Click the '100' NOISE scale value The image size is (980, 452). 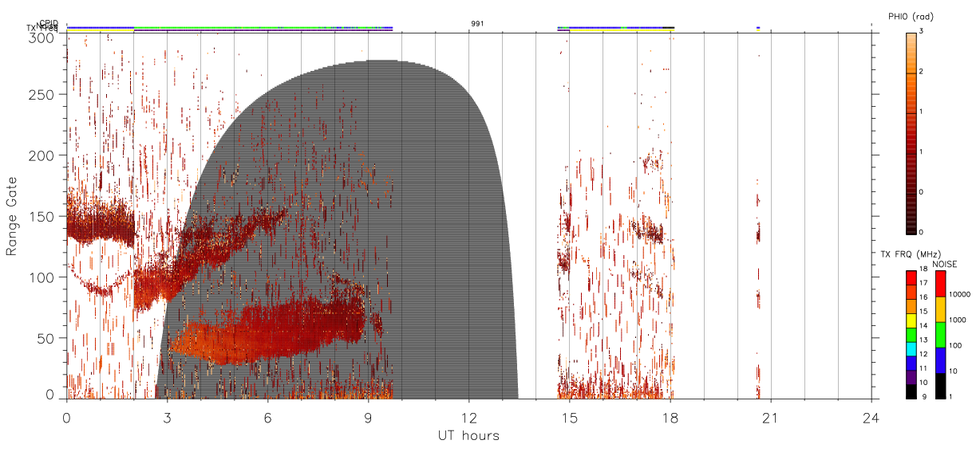pos(954,345)
